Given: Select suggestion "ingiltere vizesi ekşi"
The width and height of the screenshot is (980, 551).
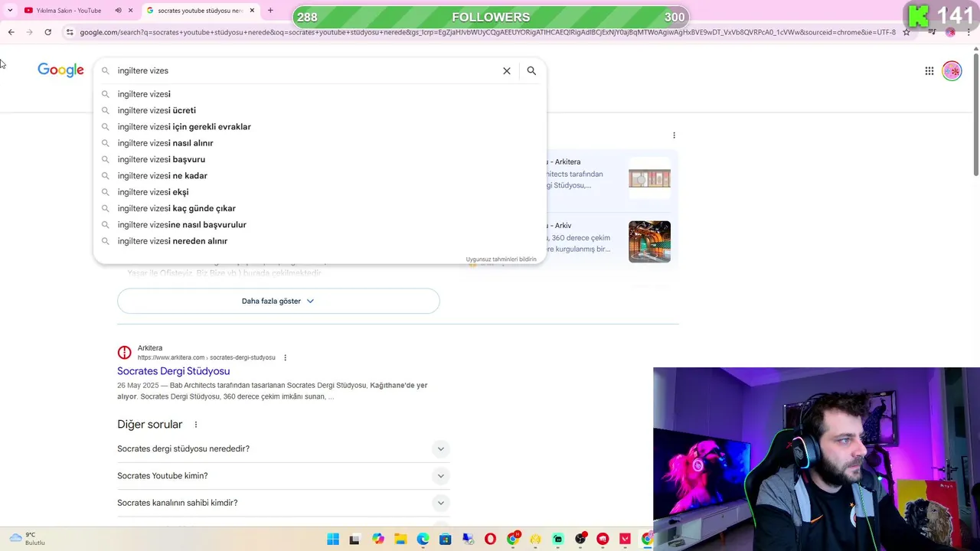Looking at the screenshot, I should coord(320,192).
